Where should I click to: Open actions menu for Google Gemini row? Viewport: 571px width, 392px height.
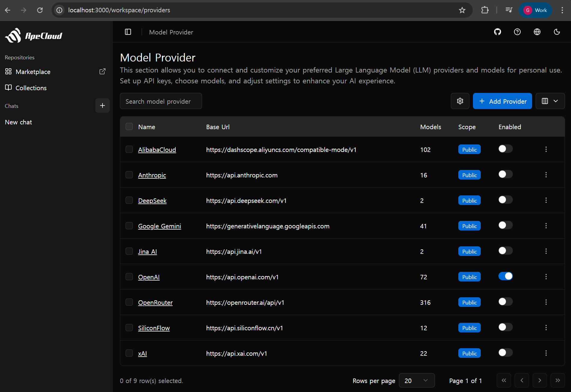(x=546, y=226)
